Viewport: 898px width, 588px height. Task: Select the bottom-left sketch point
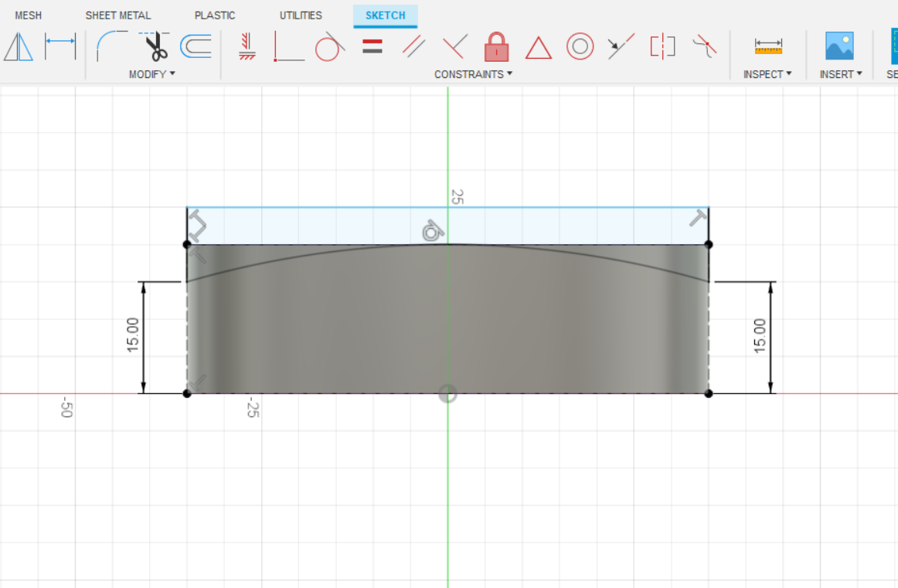[187, 393]
